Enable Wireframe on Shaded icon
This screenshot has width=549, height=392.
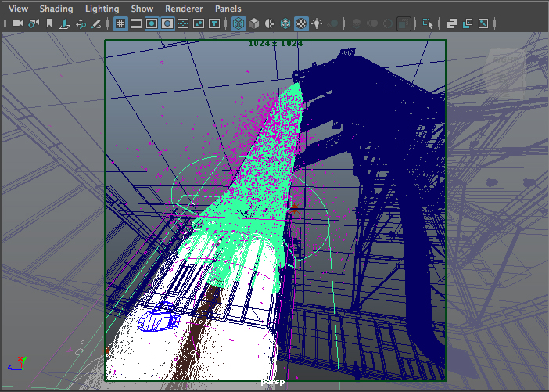coord(285,23)
